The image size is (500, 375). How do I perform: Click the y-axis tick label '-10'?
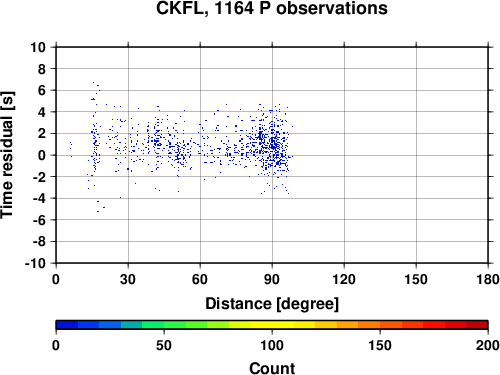click(35, 263)
